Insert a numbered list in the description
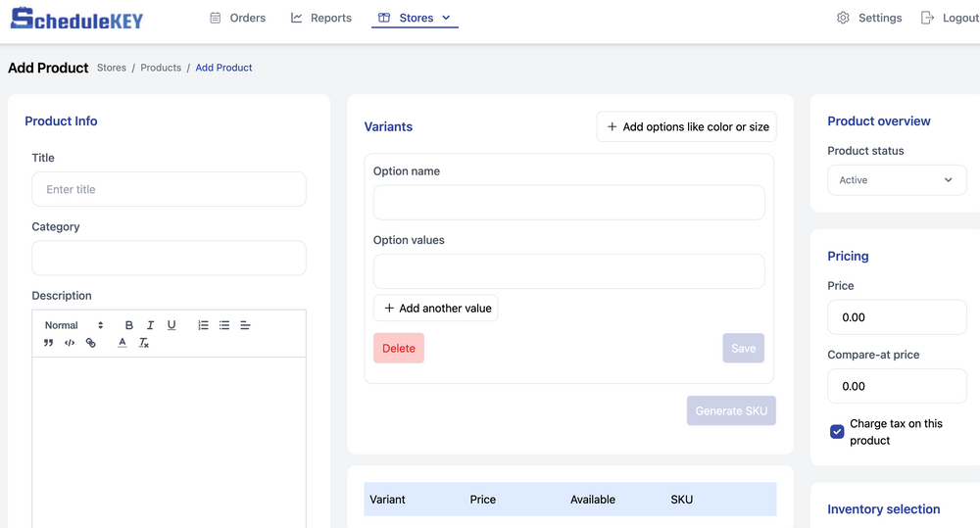Viewport: 980px width, 528px height. pos(203,325)
